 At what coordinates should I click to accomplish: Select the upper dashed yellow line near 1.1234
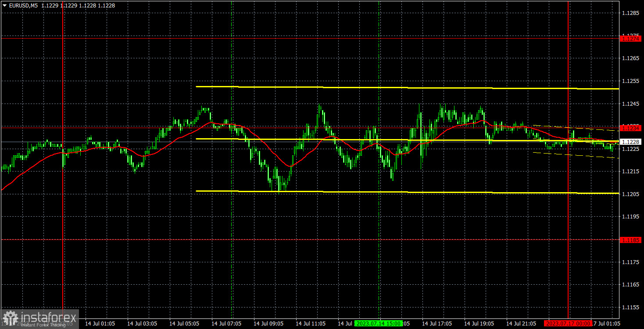pyautogui.click(x=576, y=128)
